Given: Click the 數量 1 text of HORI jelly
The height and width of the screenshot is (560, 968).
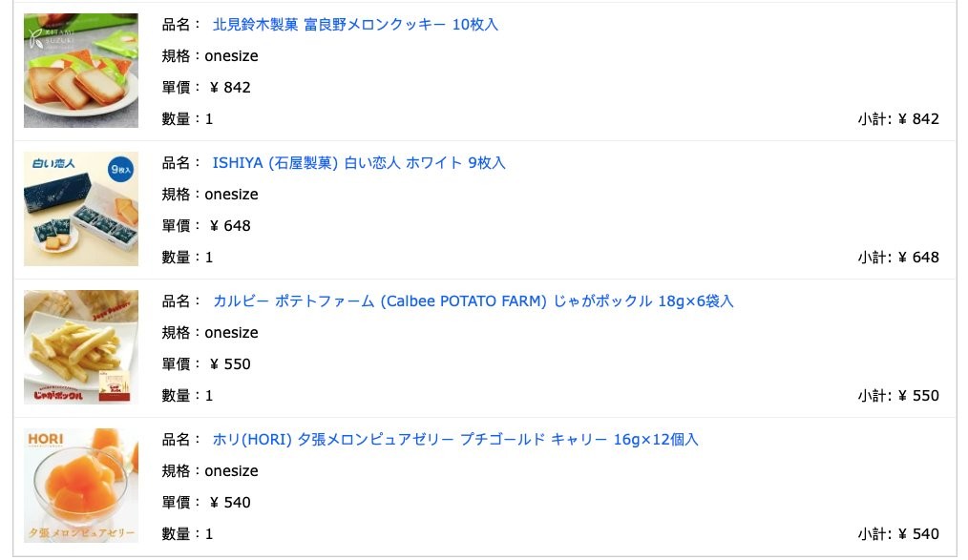Looking at the screenshot, I should [187, 533].
